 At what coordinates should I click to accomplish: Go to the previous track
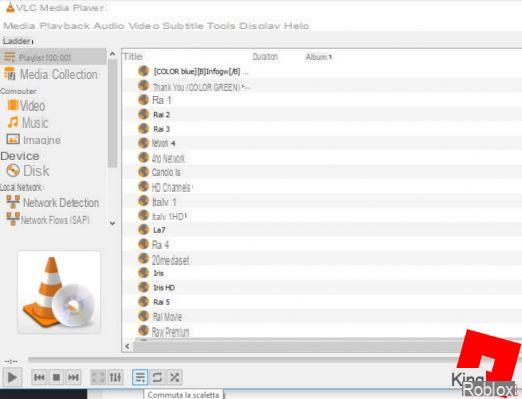[x=39, y=377]
